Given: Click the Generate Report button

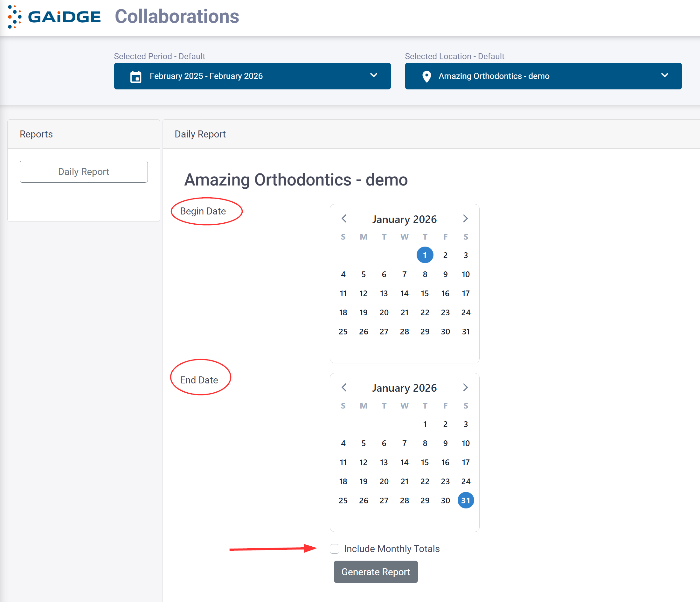Looking at the screenshot, I should 375,571.
